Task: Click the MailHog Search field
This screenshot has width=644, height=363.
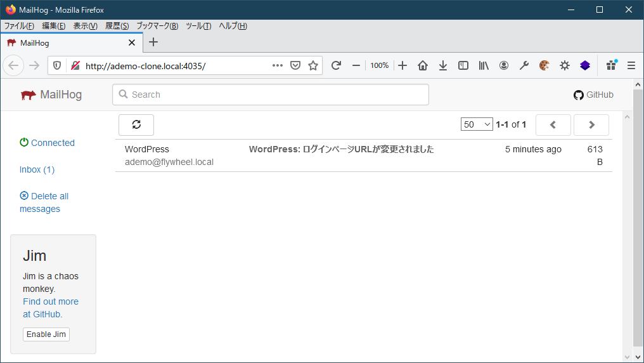Action: click(271, 95)
